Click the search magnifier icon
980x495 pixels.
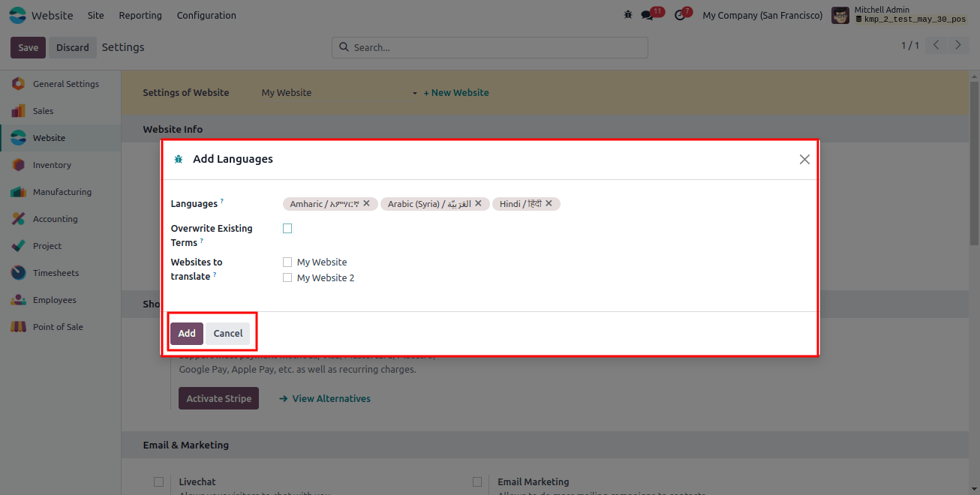[344, 47]
